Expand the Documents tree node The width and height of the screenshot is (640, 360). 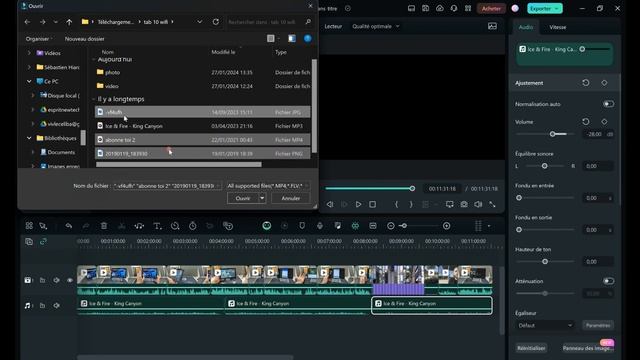coord(33,152)
